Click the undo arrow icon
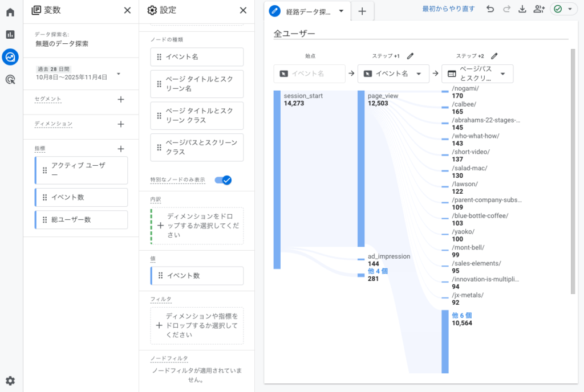Image resolution: width=584 pixels, height=392 pixels. pyautogui.click(x=490, y=9)
